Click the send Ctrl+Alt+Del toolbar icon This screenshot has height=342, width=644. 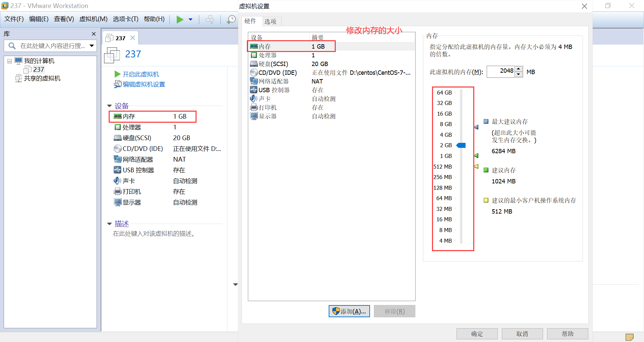(x=210, y=19)
